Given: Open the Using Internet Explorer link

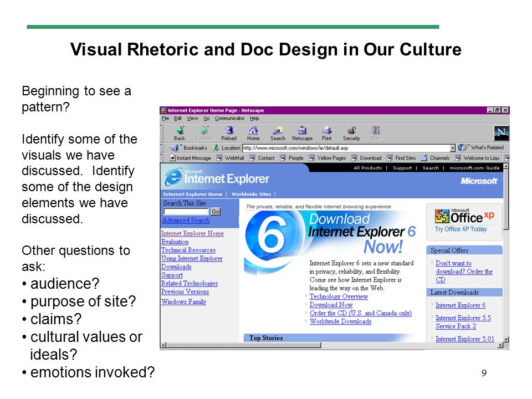Looking at the screenshot, I should [x=192, y=258].
